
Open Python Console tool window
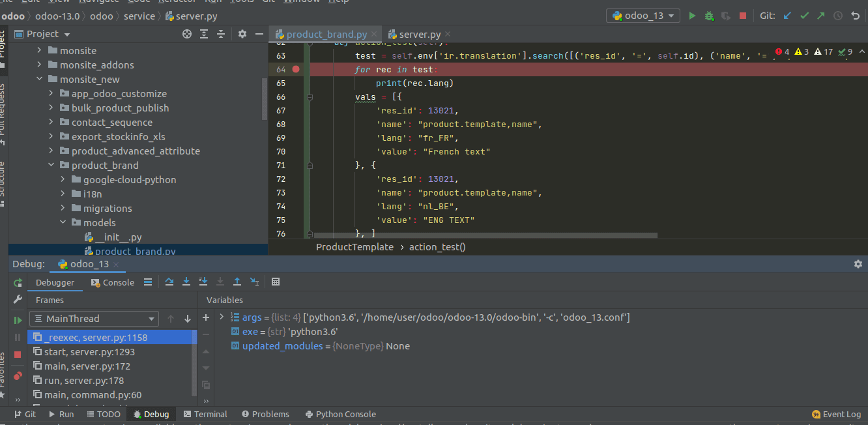[x=340, y=414]
